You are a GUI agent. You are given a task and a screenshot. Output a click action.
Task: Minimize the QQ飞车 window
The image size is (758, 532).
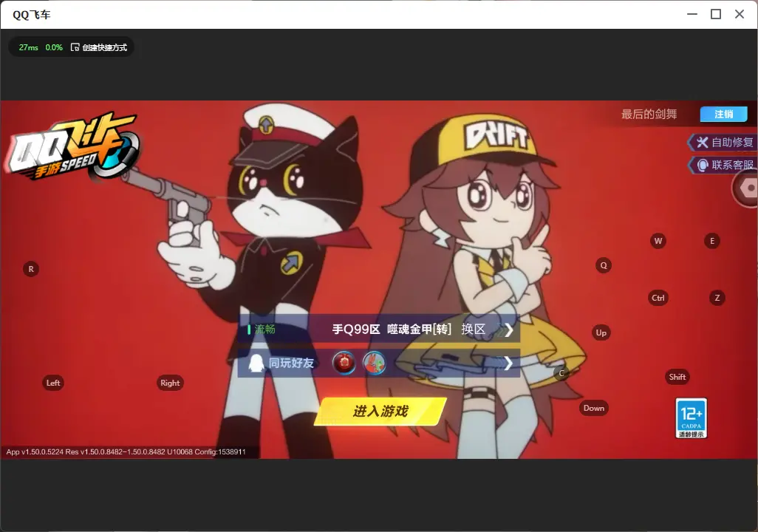(x=692, y=15)
